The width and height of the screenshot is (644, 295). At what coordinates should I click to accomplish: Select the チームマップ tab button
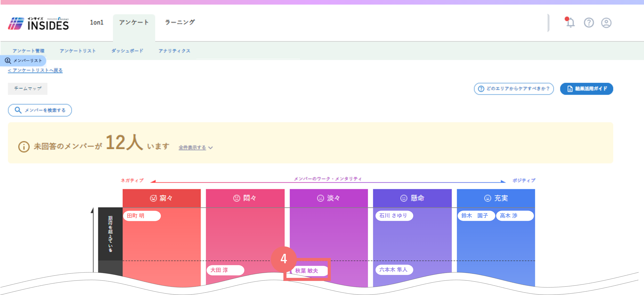click(x=27, y=89)
